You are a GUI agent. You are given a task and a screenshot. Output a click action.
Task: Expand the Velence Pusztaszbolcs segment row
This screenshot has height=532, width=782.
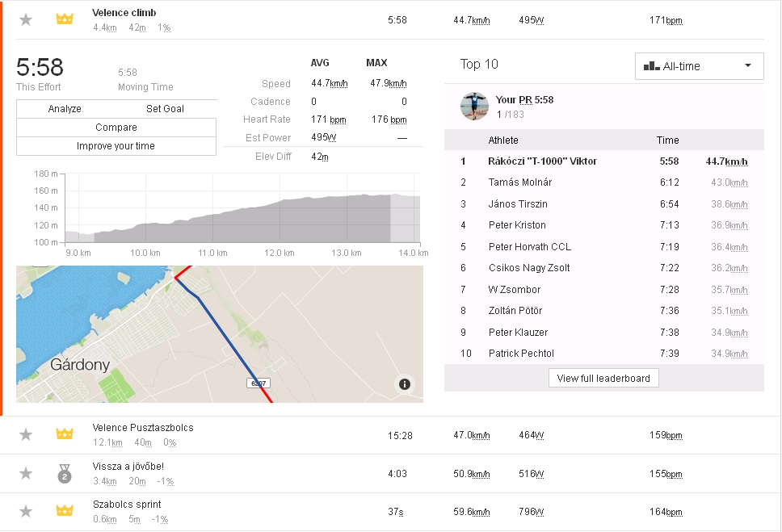pos(143,428)
